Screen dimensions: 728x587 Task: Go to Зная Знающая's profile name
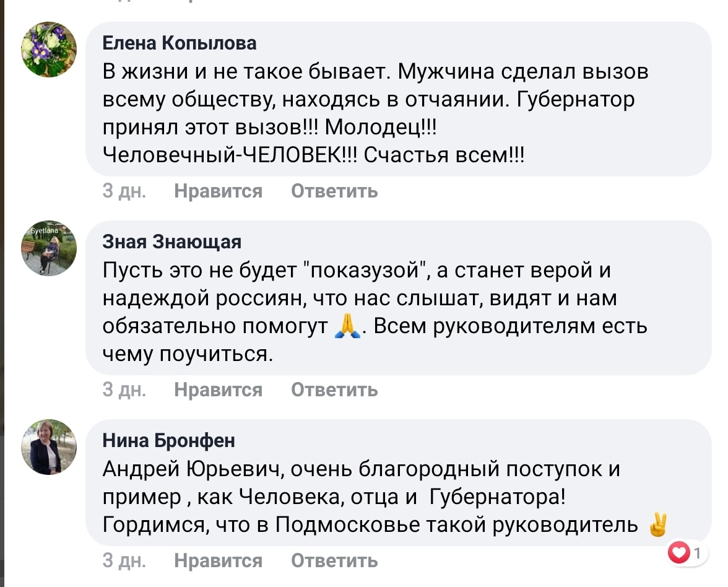click(171, 241)
